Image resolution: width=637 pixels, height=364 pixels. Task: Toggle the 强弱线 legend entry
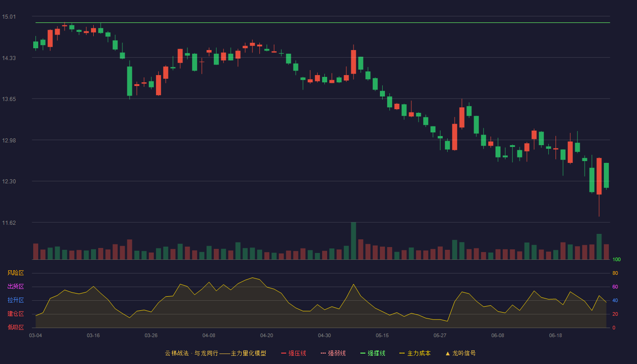(x=333, y=353)
